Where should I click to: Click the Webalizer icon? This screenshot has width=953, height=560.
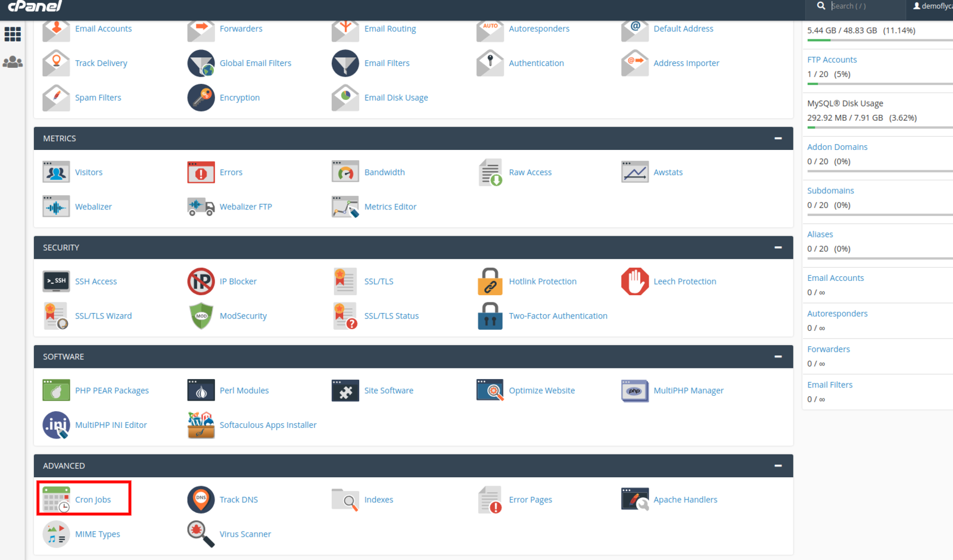[56, 207]
